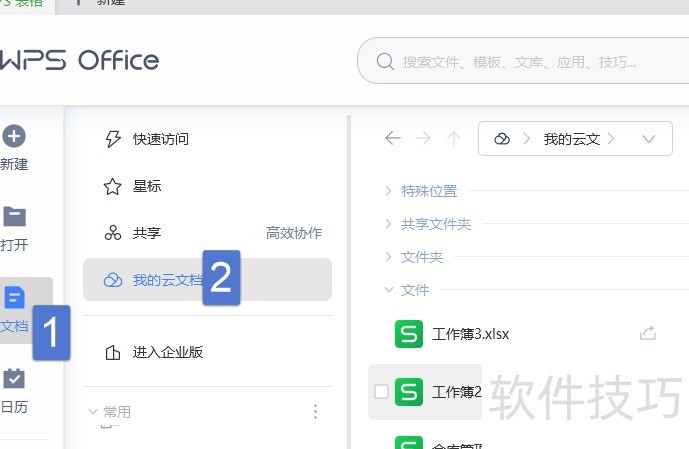The image size is (689, 449).
Task: Click the lightning 快速访问 icon
Action: pyautogui.click(x=113, y=139)
